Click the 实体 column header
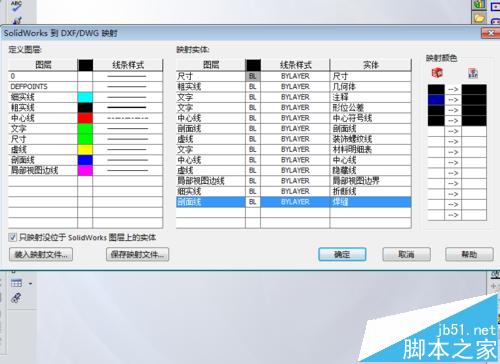500x364 pixels. click(x=371, y=65)
